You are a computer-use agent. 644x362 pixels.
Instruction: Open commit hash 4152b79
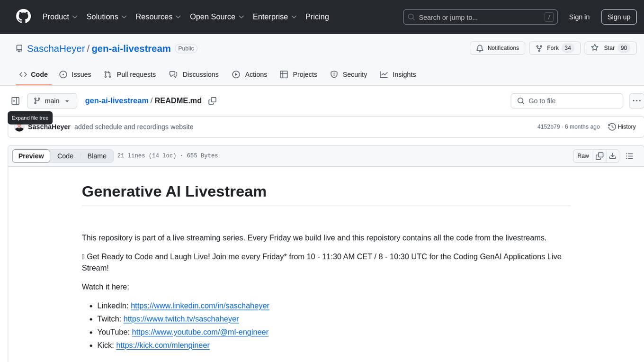point(548,127)
